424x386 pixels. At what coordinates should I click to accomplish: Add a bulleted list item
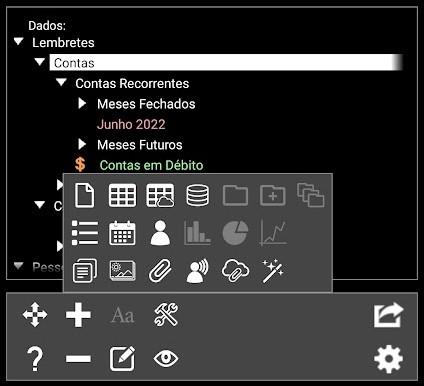click(85, 233)
